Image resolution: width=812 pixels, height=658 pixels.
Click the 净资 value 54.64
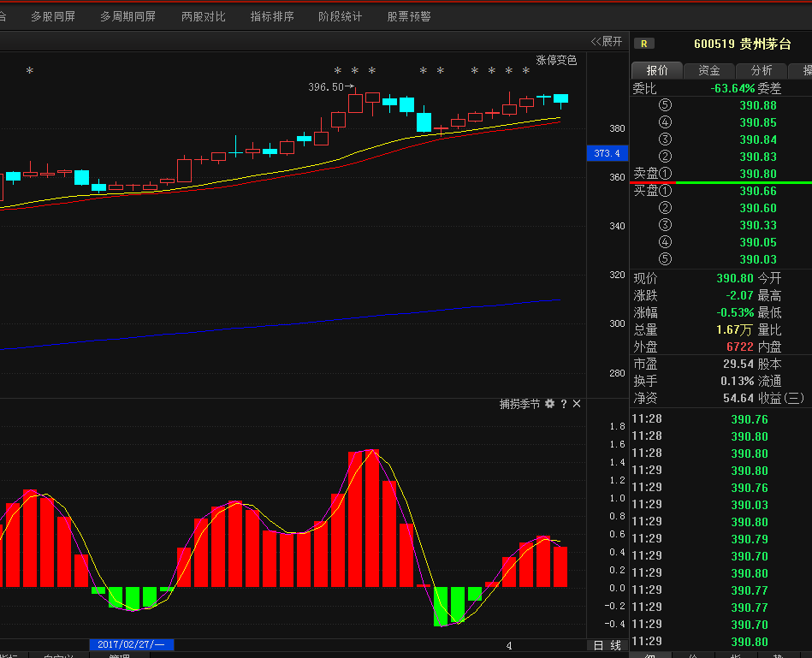point(738,398)
